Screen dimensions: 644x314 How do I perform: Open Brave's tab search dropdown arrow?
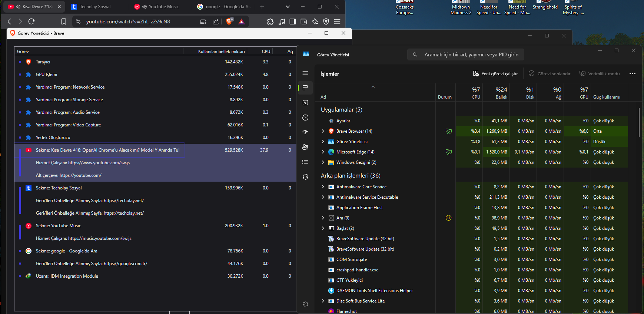click(288, 7)
